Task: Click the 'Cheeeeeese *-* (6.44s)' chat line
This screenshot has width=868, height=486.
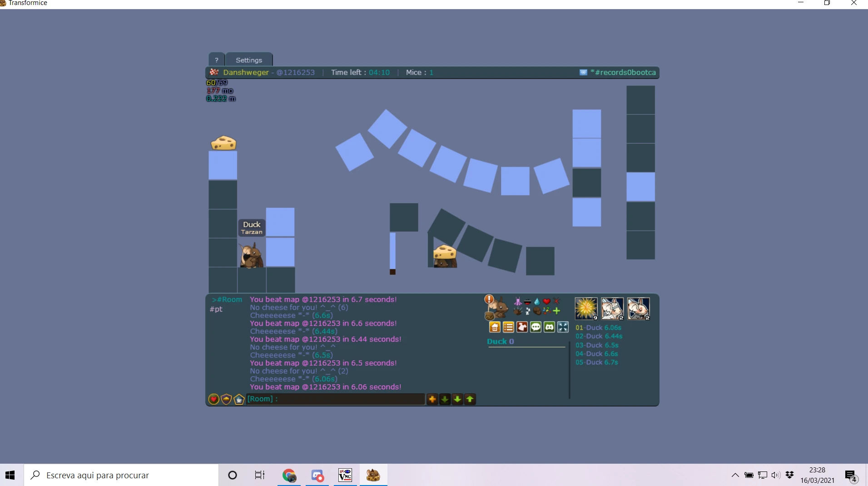Action: [x=293, y=332]
